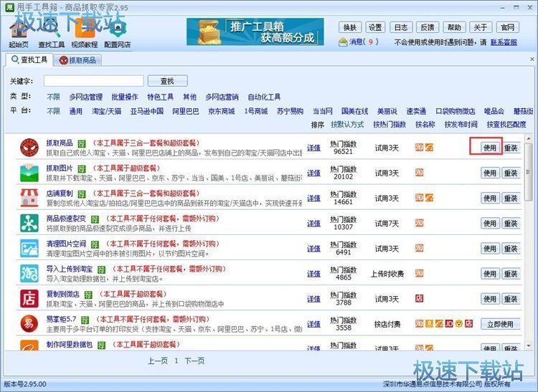Screen dimensions: 538x392
Task: Filter platform by 阿里巴巴
Action: [186, 111]
